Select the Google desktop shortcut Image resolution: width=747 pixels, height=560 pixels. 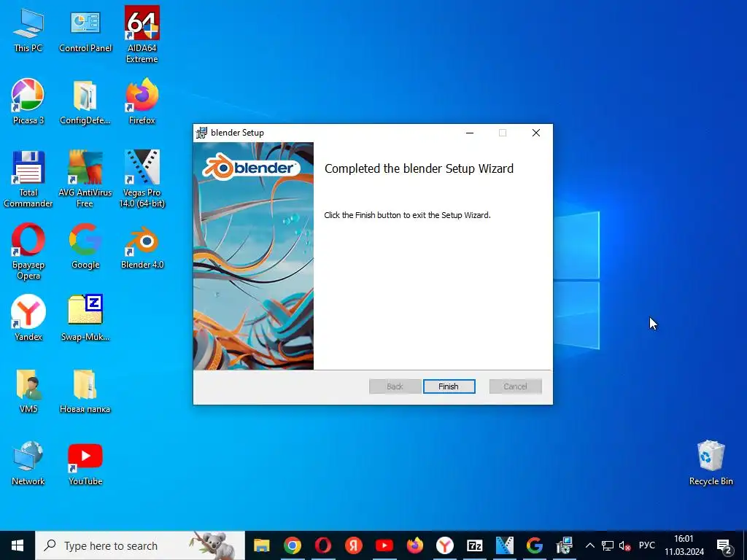point(85,246)
